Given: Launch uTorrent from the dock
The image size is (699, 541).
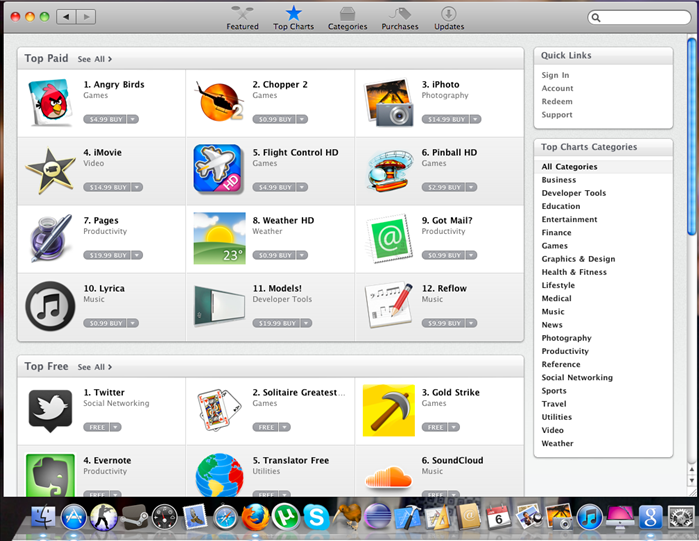Looking at the screenshot, I should tap(286, 517).
